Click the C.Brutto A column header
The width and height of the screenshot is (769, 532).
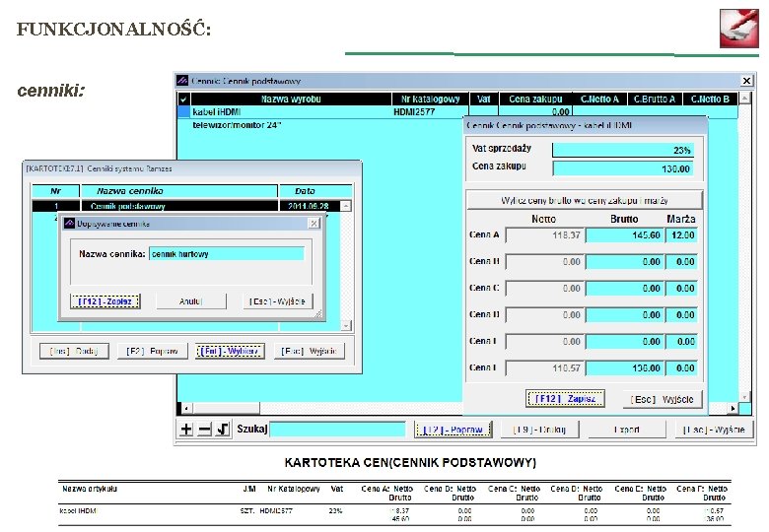[x=655, y=99]
